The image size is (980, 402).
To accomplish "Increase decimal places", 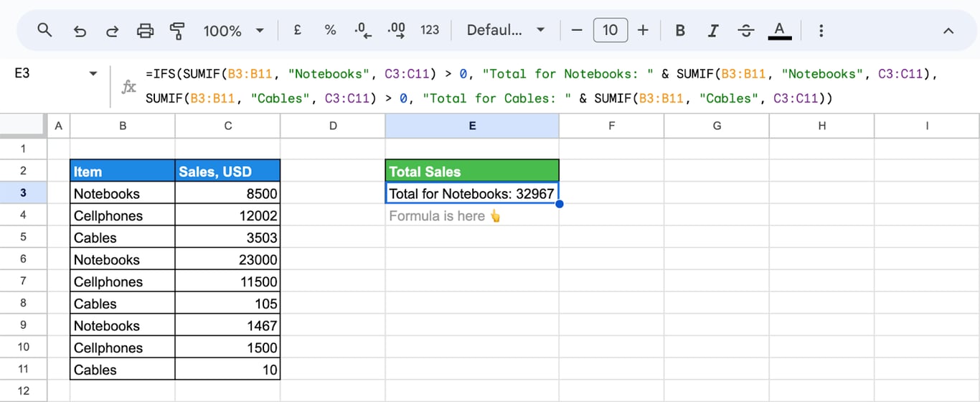I will pyautogui.click(x=396, y=30).
